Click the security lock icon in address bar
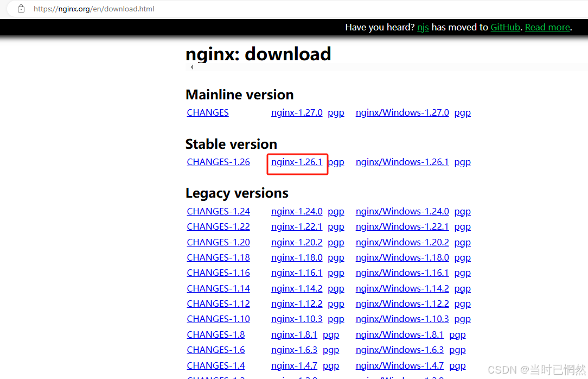 pyautogui.click(x=20, y=9)
